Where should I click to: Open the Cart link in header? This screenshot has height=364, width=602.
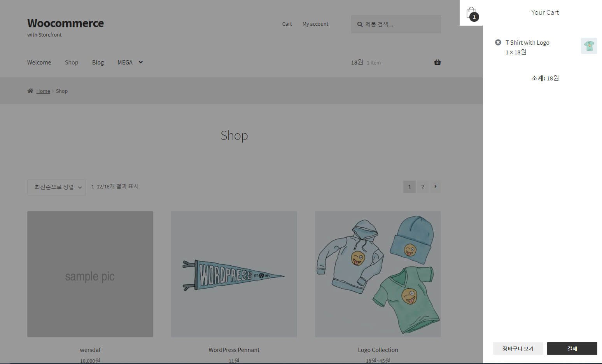point(287,24)
